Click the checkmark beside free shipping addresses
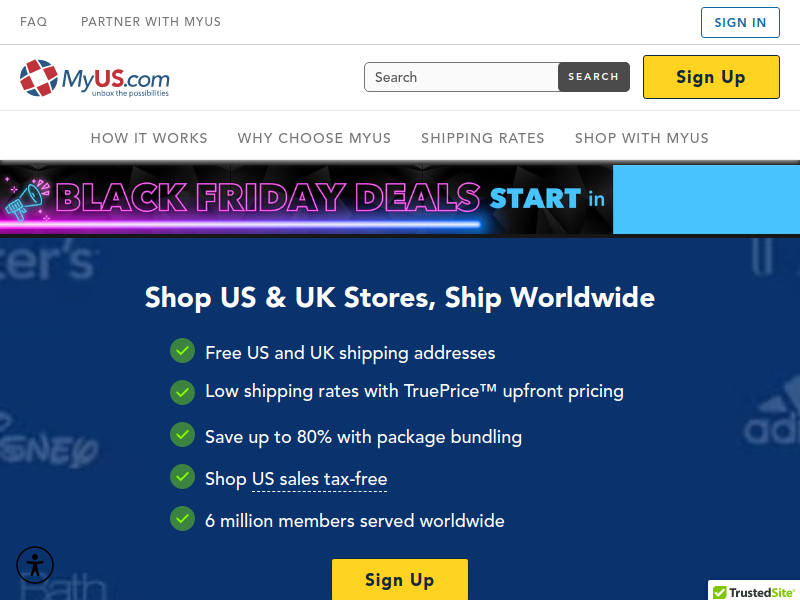This screenshot has width=800, height=600. 182,351
